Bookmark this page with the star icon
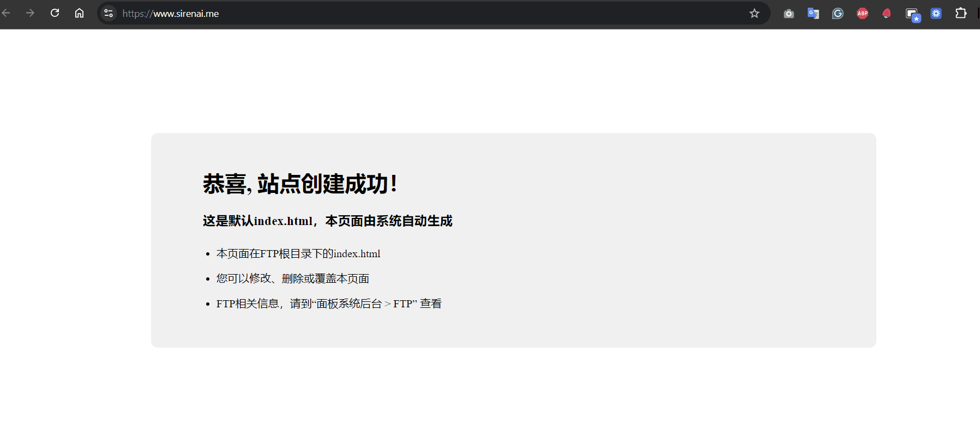 click(754, 13)
